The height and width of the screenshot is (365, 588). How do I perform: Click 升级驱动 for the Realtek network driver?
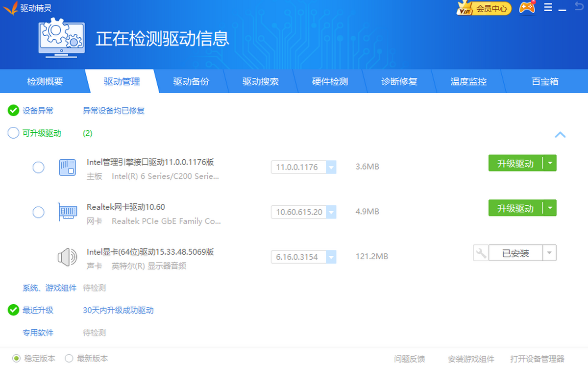(x=515, y=208)
